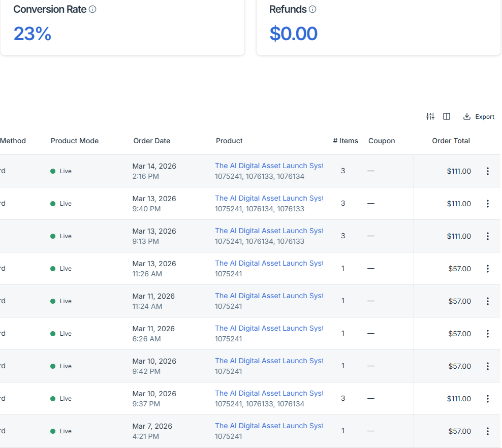Viewport: 502px width, 448px height.
Task: Export the orders list
Action: [x=479, y=116]
